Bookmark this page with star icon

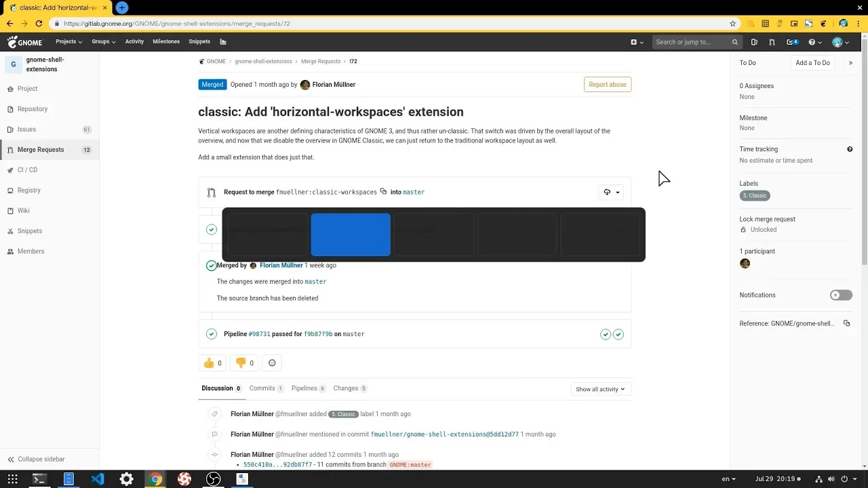[732, 24]
